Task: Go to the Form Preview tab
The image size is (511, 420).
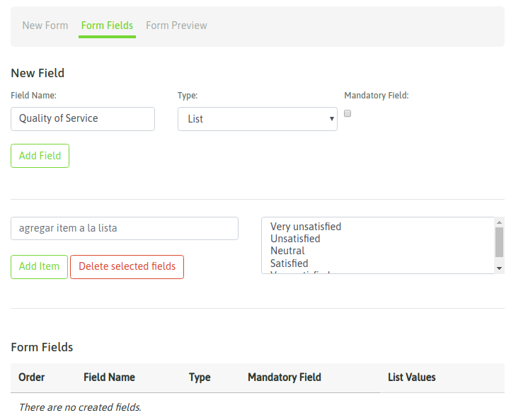Action: [176, 25]
